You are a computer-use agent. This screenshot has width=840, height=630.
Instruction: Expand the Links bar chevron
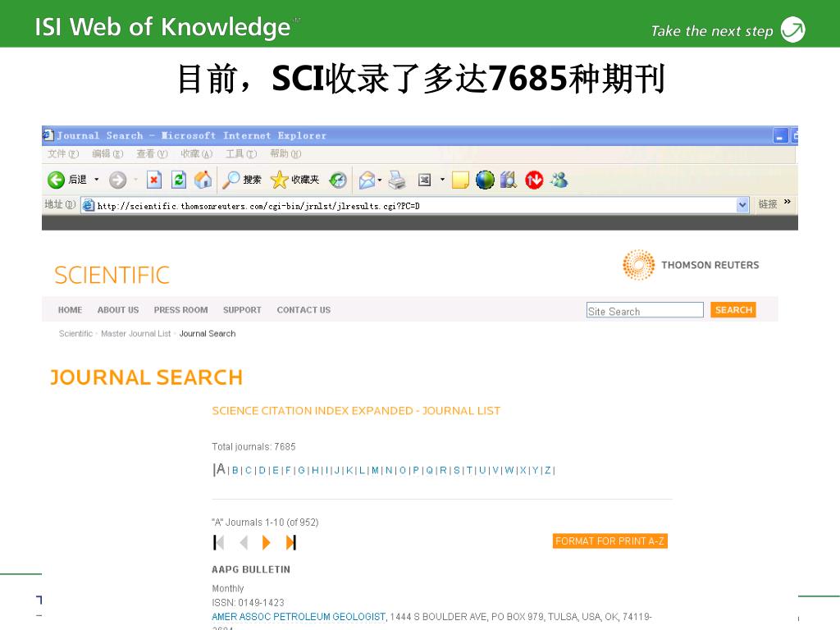point(787,202)
